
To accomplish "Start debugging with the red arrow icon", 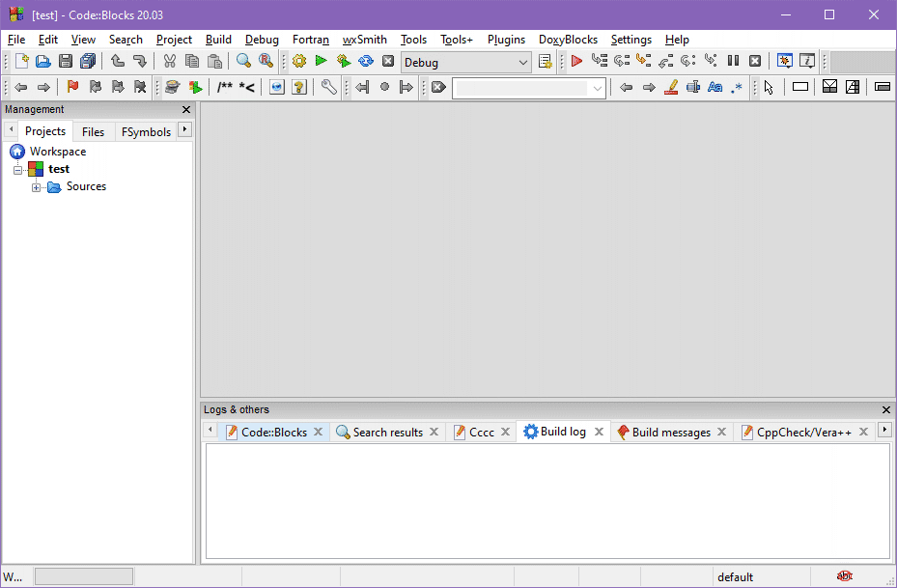I will [576, 62].
